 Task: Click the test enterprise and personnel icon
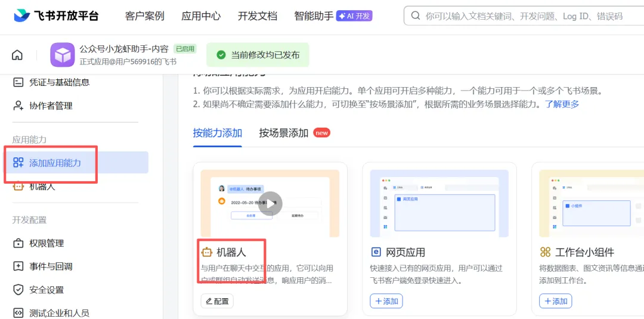coord(18,312)
